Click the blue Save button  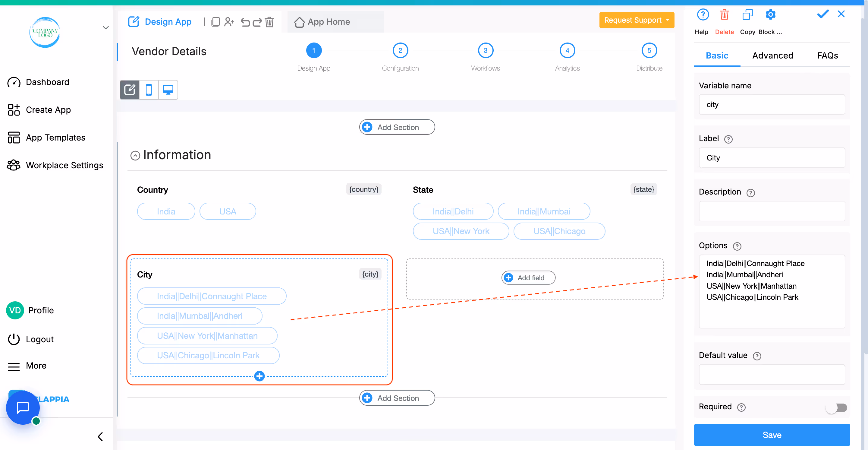(772, 435)
